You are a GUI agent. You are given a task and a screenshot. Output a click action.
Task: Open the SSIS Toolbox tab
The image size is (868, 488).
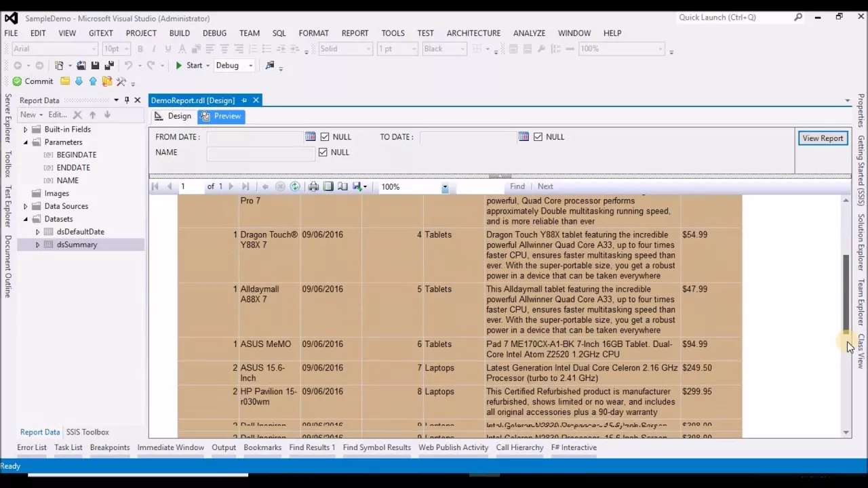coord(87,432)
